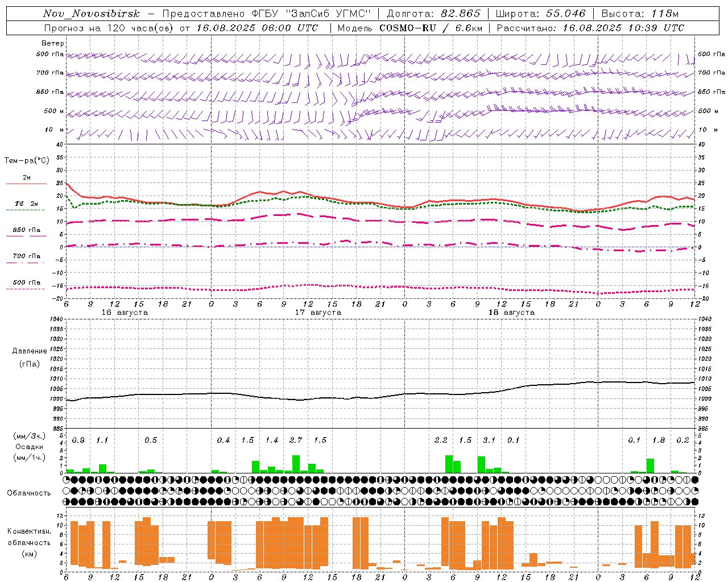This screenshot has height=582, width=728.
Task: Click the 0.9 precipitation total value
Action: [78, 440]
